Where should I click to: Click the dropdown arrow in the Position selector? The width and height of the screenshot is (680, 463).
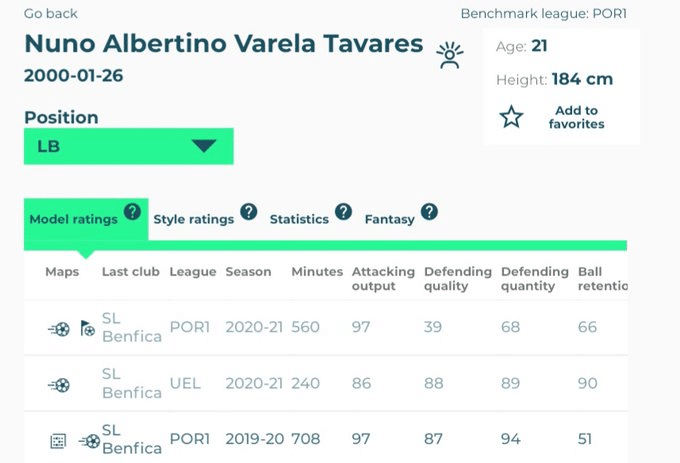pyautogui.click(x=204, y=146)
